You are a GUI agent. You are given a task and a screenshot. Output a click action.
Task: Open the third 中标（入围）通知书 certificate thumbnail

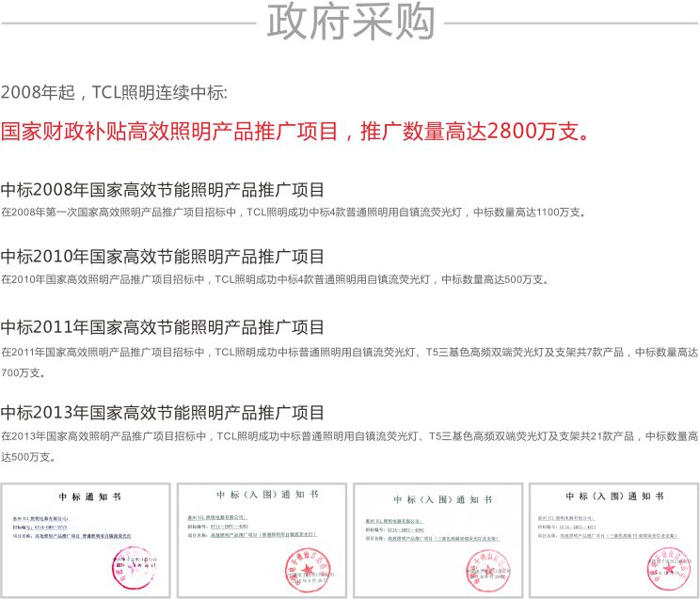[437, 541]
